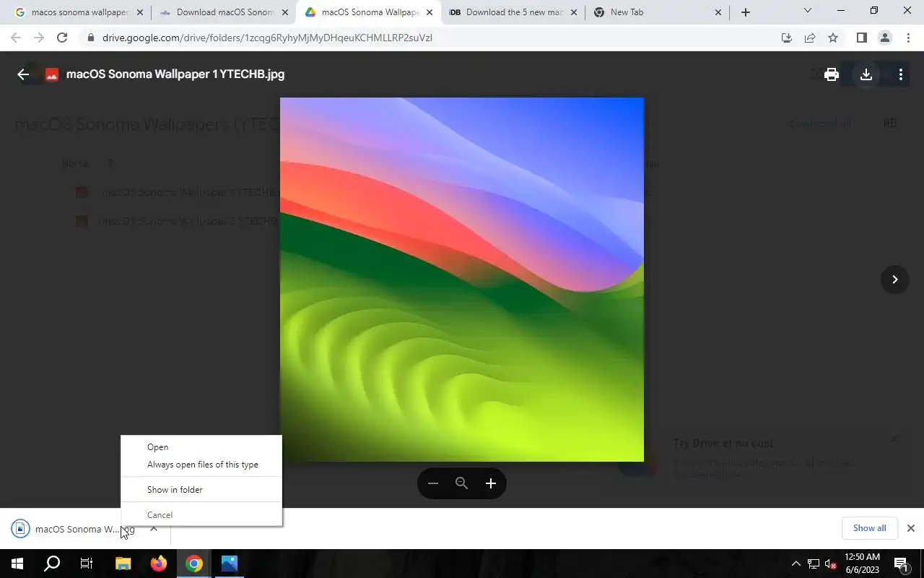
Task: Print the wallpaper image
Action: point(832,74)
